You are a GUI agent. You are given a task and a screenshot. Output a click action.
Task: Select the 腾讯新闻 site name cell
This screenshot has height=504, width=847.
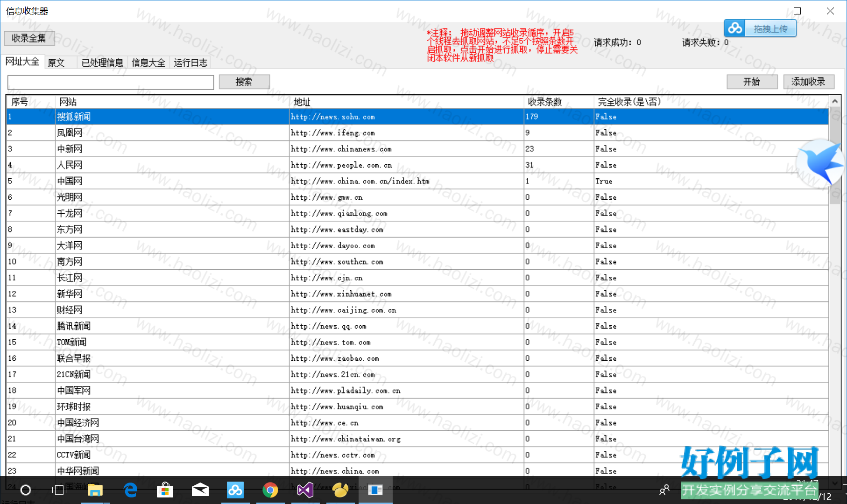(172, 326)
